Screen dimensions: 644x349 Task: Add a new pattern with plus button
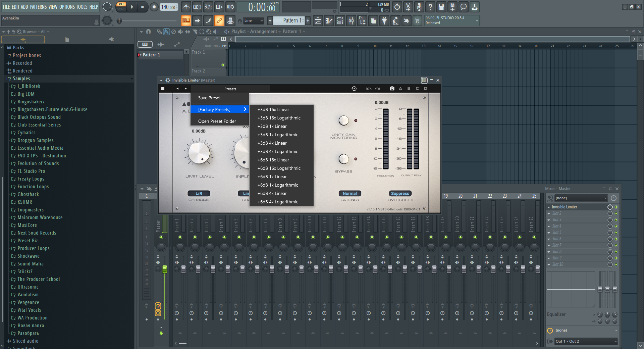pos(308,21)
